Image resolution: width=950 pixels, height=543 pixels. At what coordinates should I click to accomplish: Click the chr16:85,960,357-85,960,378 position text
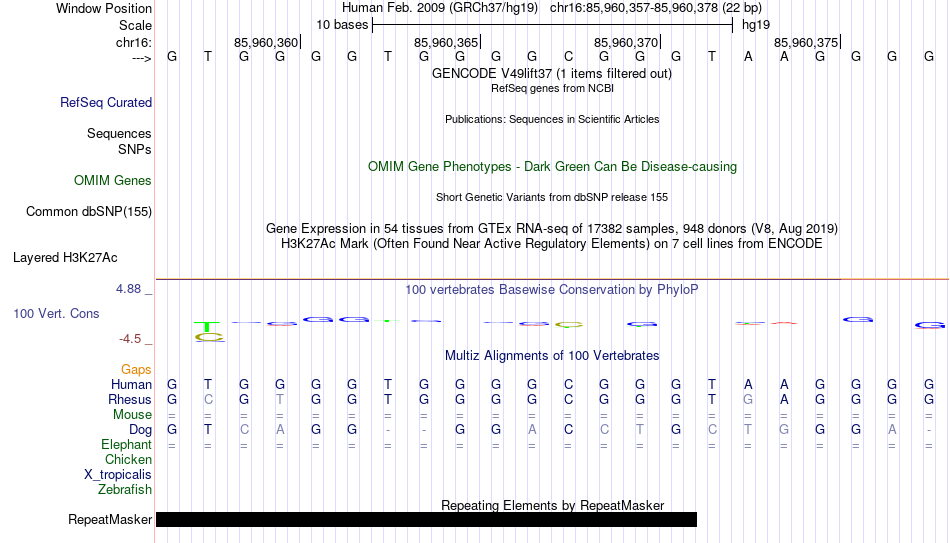[x=656, y=8]
